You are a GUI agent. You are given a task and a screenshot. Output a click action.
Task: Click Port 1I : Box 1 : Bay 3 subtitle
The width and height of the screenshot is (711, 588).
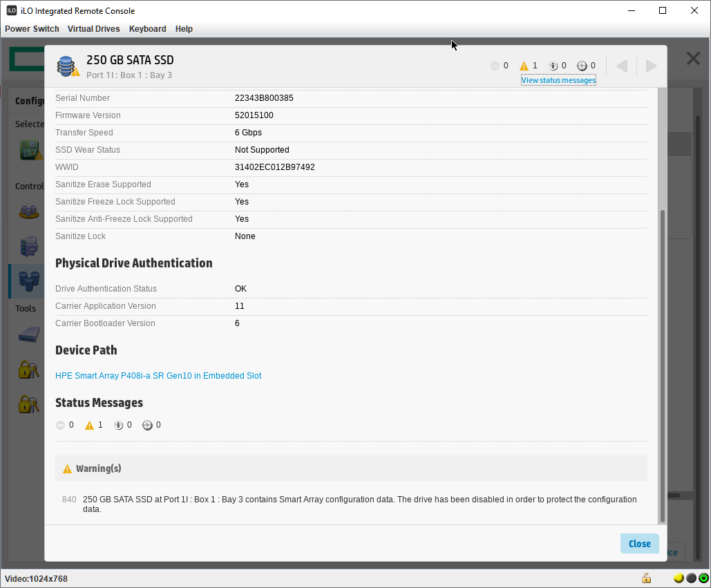[x=129, y=75]
